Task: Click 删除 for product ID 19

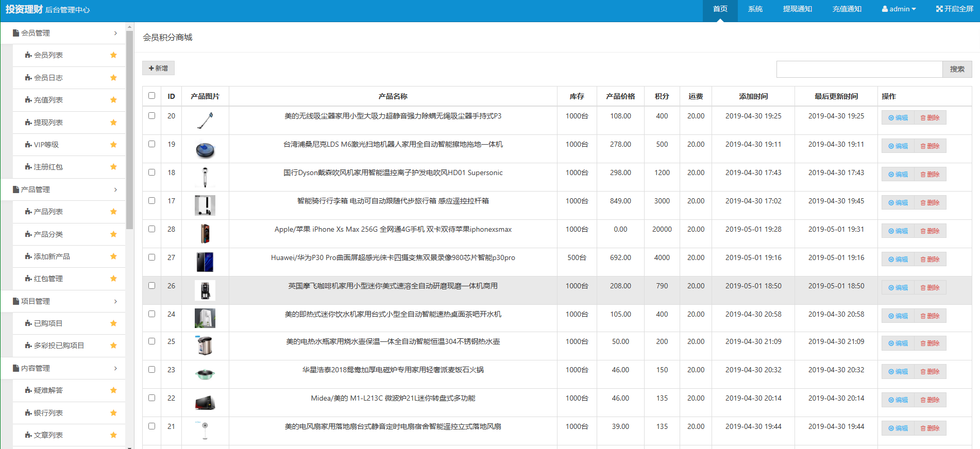Action: tap(930, 146)
